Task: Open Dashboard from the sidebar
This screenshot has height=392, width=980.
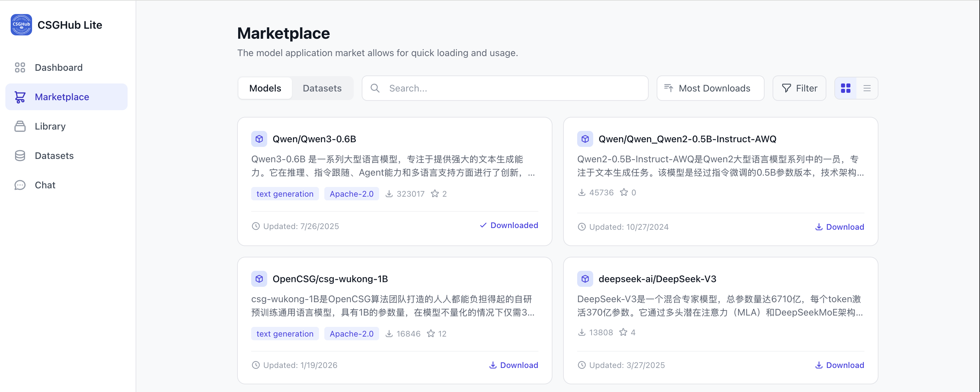Action: pyautogui.click(x=58, y=67)
